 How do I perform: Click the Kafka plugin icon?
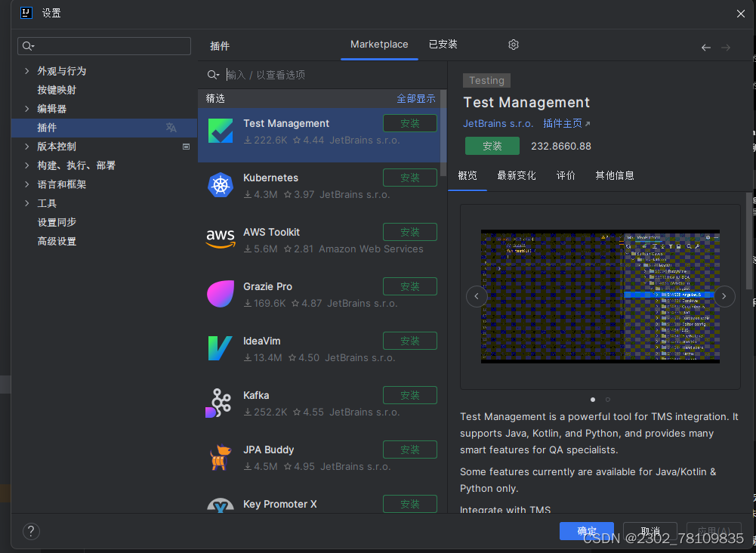(218, 403)
